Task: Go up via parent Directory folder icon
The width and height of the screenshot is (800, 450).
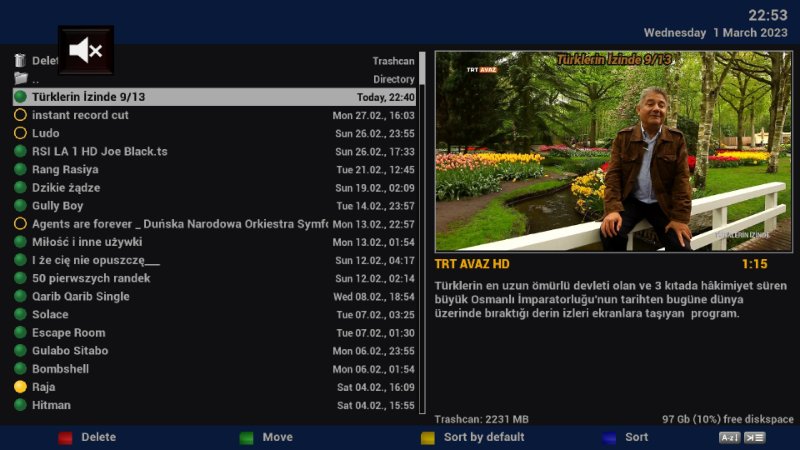Action: (x=20, y=79)
